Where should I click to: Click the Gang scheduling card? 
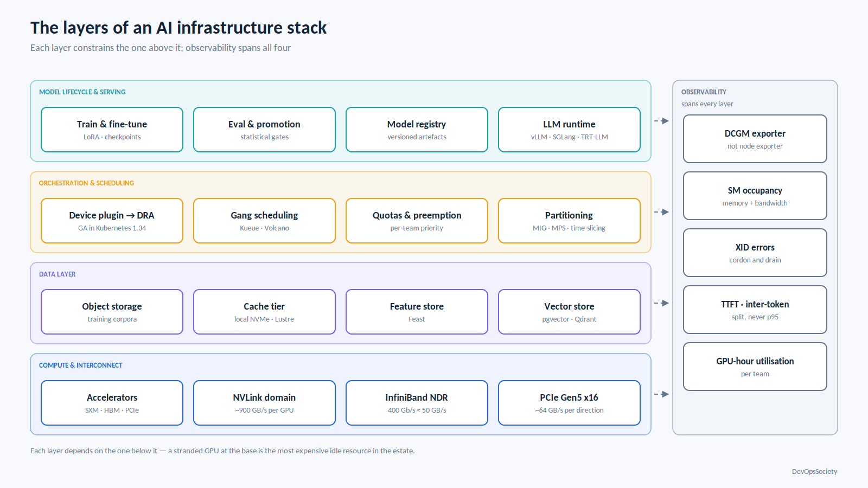click(x=264, y=221)
